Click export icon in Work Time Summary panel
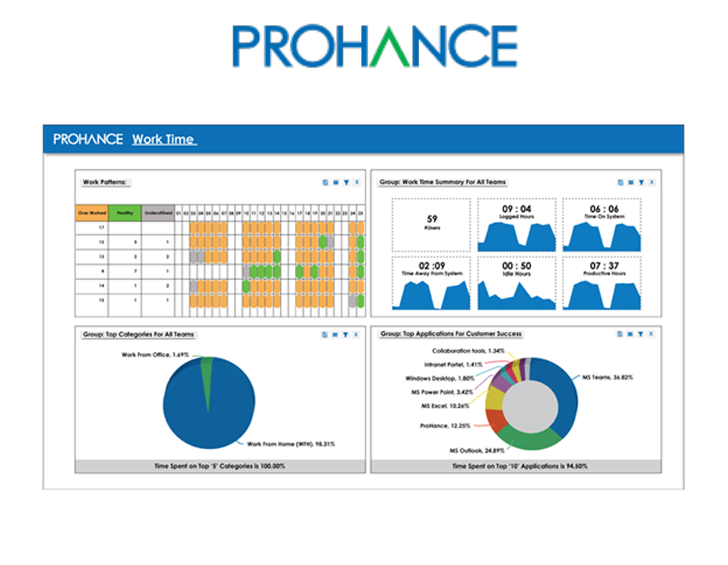Screen dimensions: 728x565 621,183
